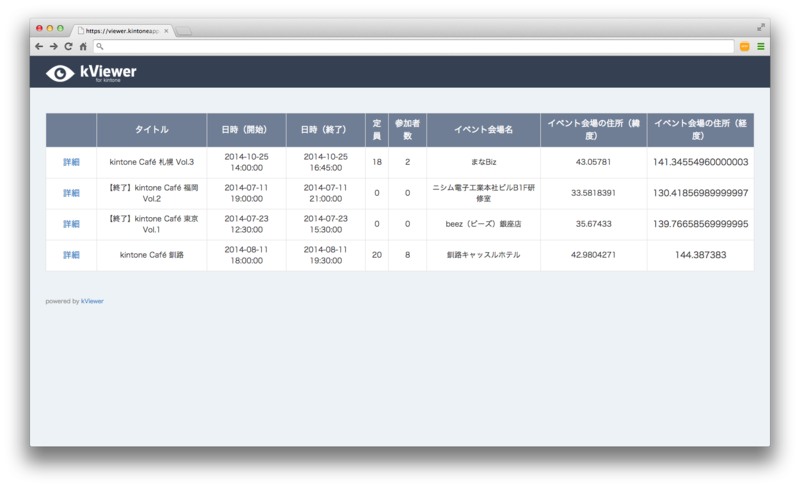The image size is (800, 488).
Task: Follow the kViewer link in footer
Action: (x=92, y=301)
